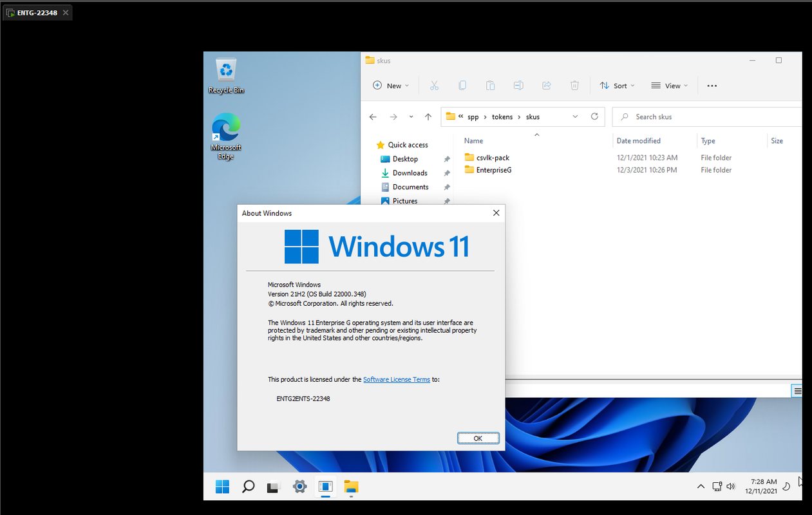Open Task View on the taskbar

pyautogui.click(x=273, y=487)
